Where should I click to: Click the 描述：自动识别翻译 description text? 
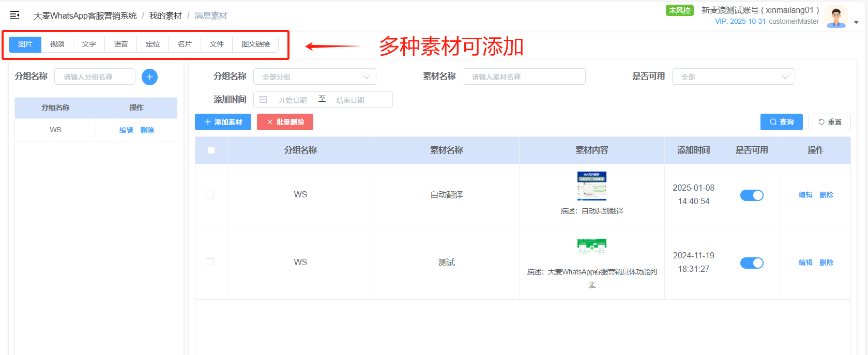tap(592, 211)
